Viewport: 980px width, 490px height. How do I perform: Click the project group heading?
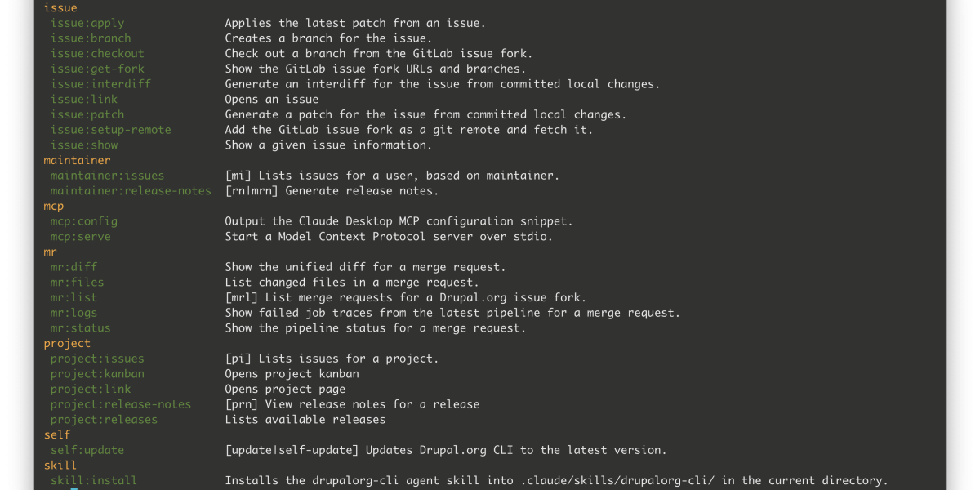tap(67, 344)
